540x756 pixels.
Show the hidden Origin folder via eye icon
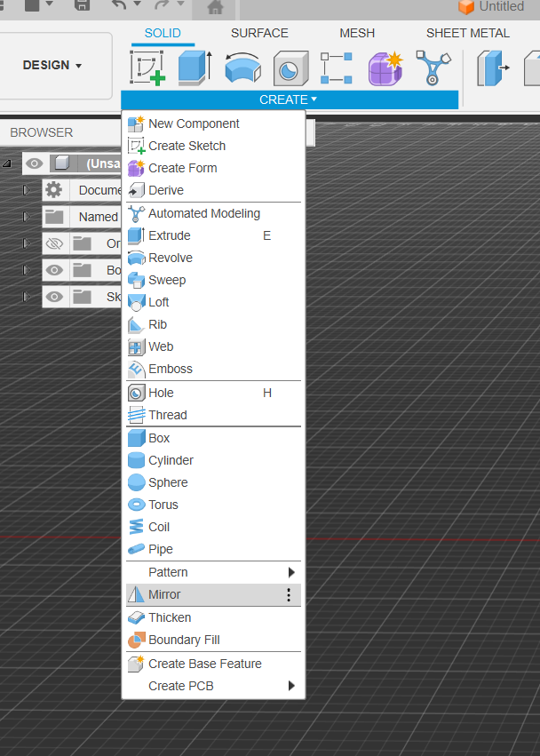pos(55,243)
